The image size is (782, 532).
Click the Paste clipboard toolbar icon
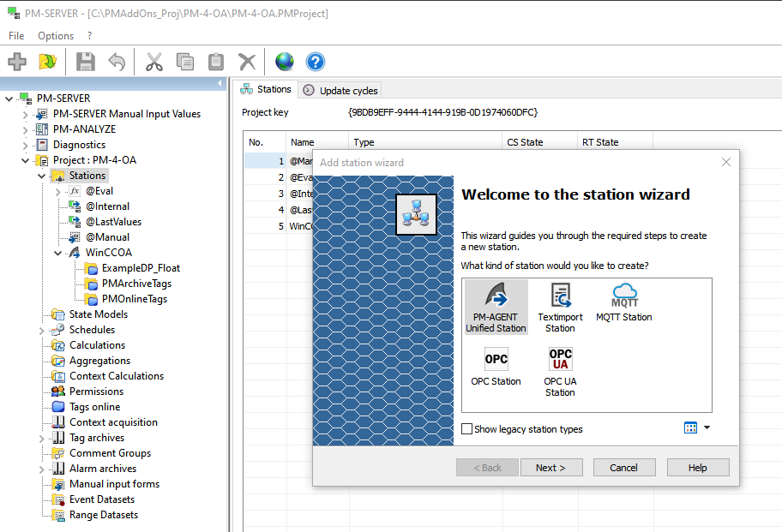tap(216, 62)
